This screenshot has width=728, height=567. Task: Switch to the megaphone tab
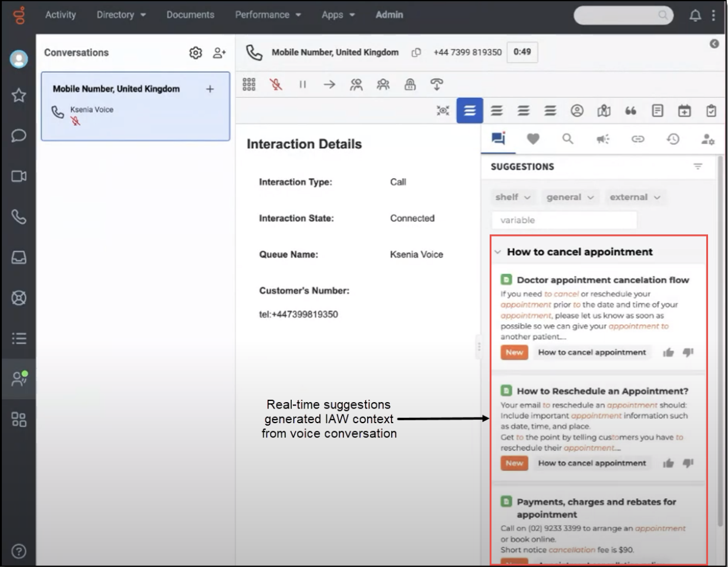tap(603, 139)
